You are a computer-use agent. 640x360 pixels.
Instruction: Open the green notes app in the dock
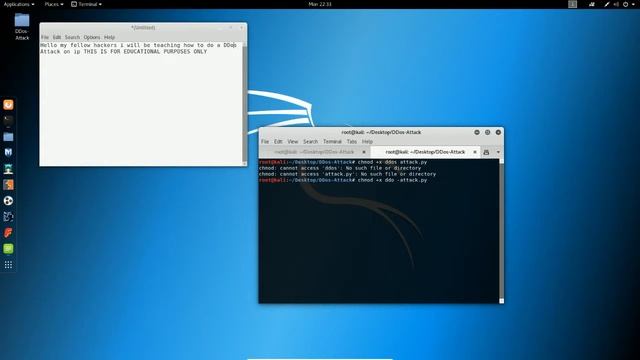click(8, 249)
